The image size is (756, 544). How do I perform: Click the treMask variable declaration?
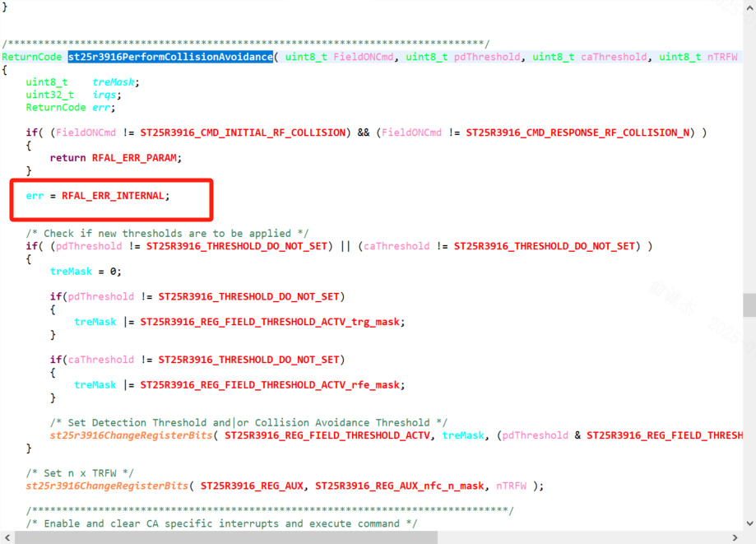(114, 82)
